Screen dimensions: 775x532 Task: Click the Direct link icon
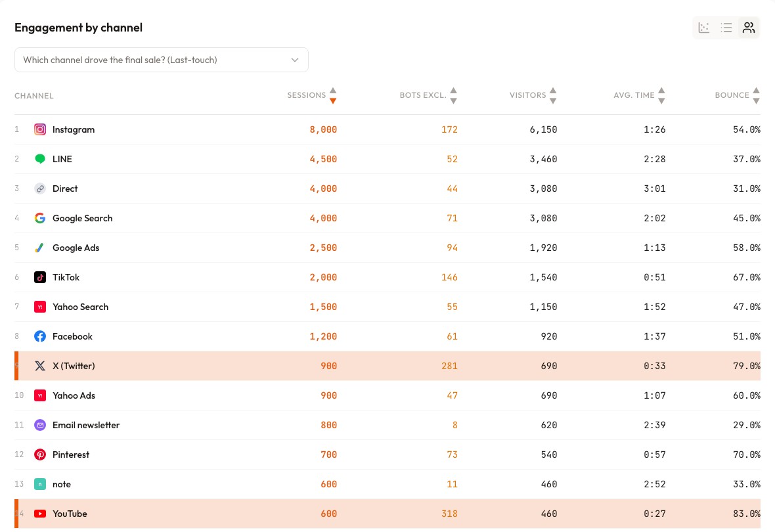point(40,188)
